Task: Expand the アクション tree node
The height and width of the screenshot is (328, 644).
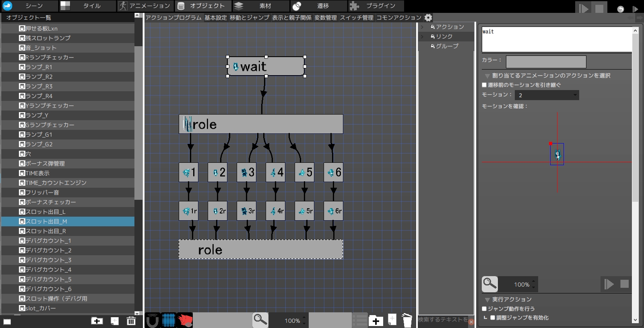Action: 422,27
